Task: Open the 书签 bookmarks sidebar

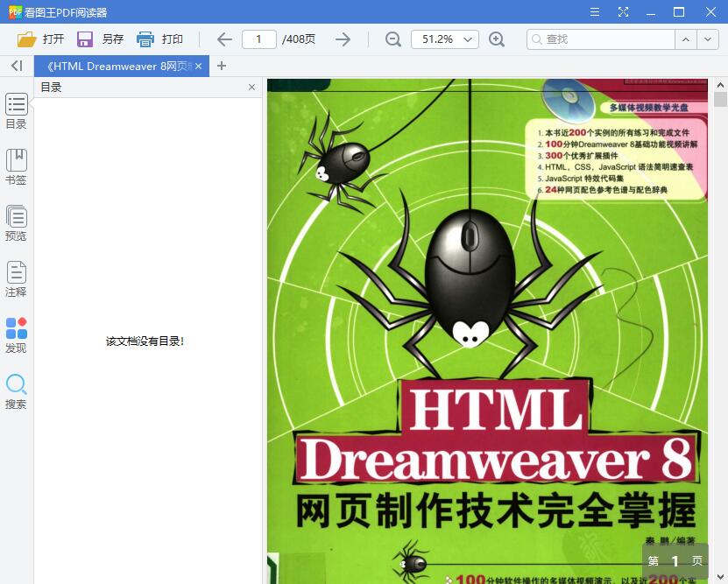Action: coord(17,167)
